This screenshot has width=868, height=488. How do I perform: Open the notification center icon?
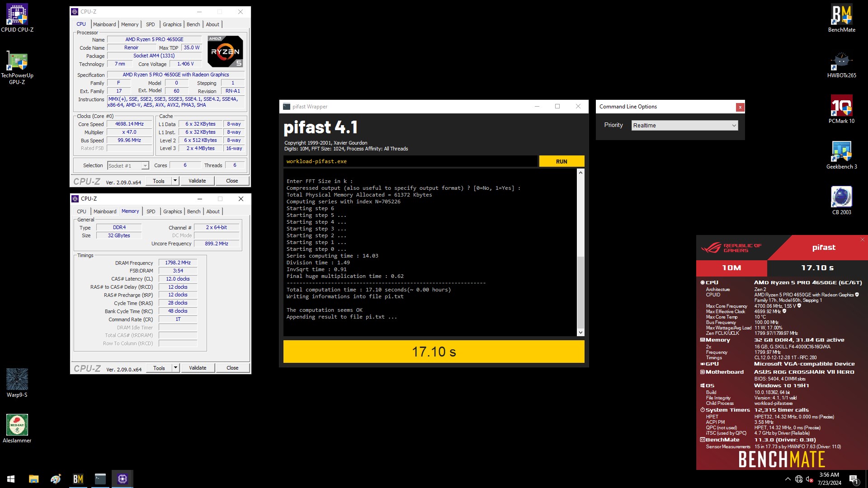click(x=854, y=479)
